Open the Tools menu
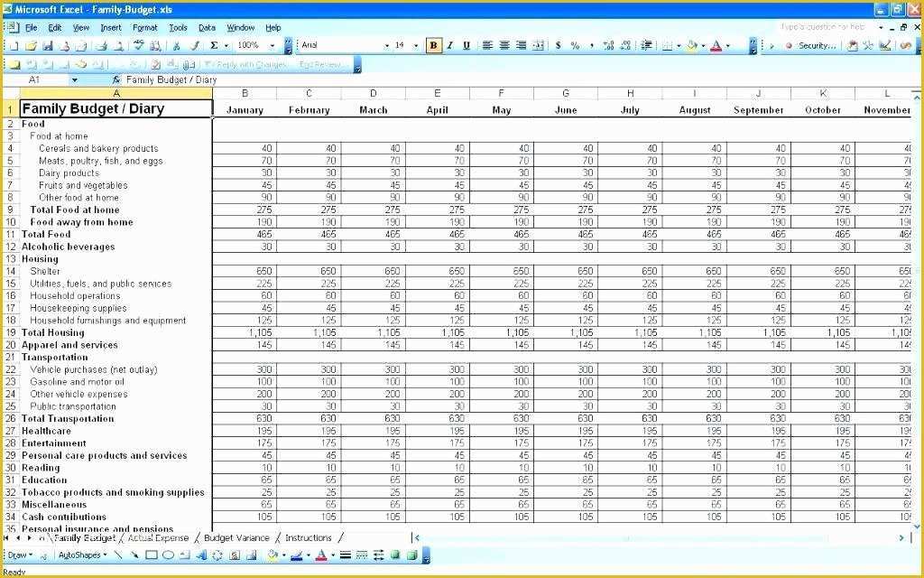Screen dimensions: 924x578 click(x=178, y=28)
